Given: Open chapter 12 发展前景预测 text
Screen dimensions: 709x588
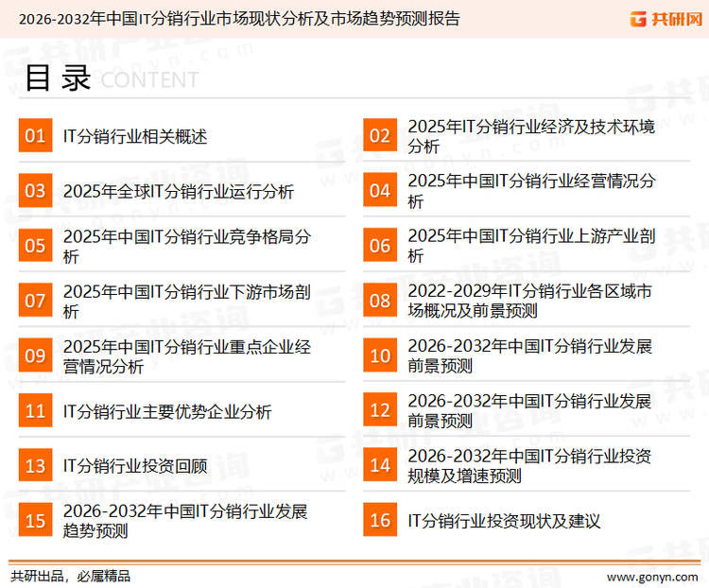Looking at the screenshot, I should point(529,410).
